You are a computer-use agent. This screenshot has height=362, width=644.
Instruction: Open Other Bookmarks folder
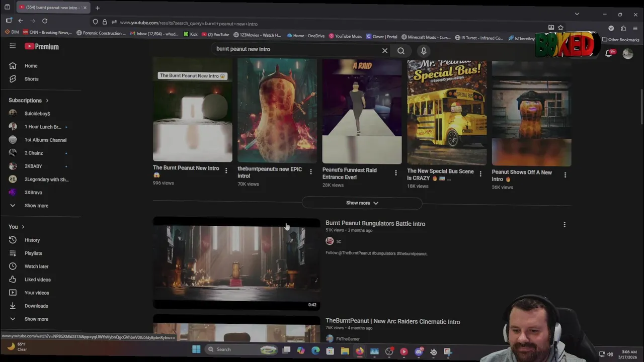point(621,40)
